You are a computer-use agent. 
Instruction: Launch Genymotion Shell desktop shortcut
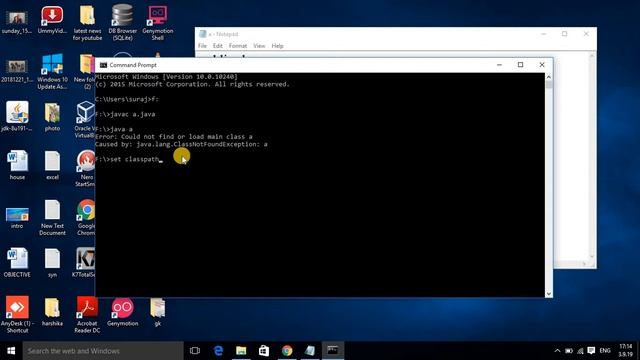pos(158,22)
